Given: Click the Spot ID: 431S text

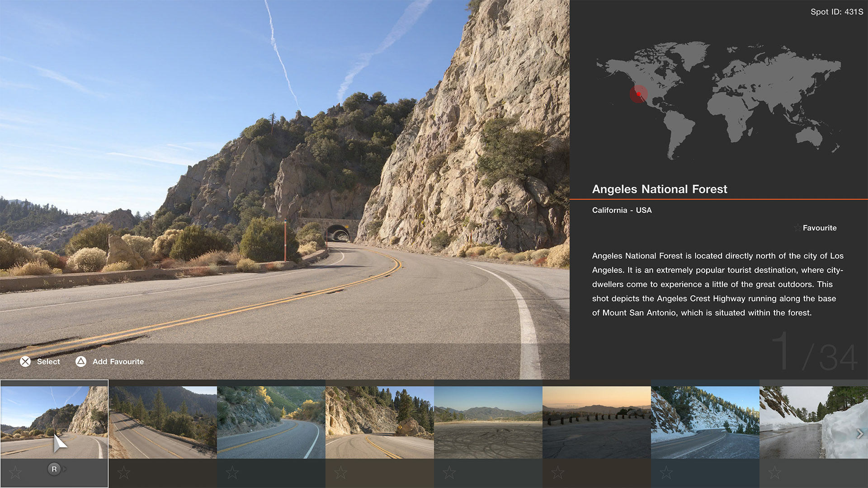Looking at the screenshot, I should point(837,12).
